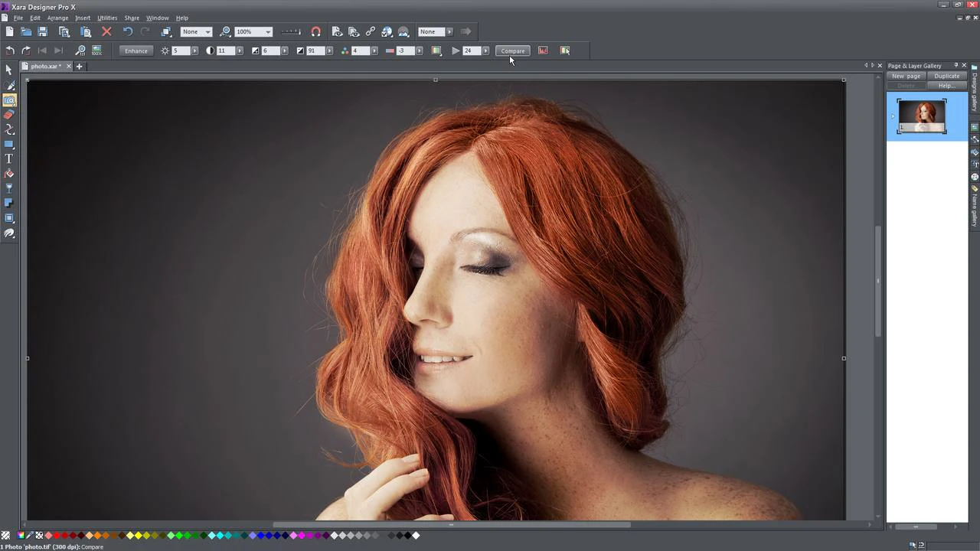Viewport: 980px width, 551px height.
Task: Duplicate the current page
Action: pos(947,76)
